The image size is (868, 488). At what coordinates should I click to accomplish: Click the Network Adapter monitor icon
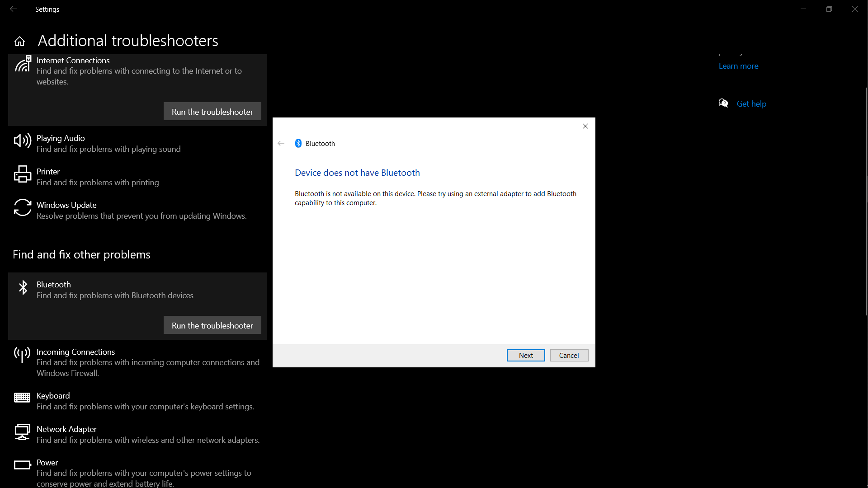[22, 432]
